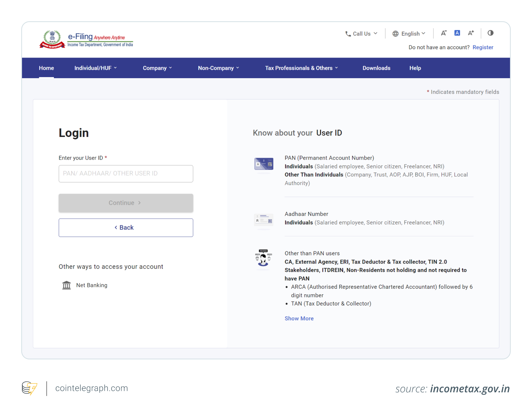The image size is (532, 418).
Task: Expand the Company menu
Action: pyautogui.click(x=157, y=68)
